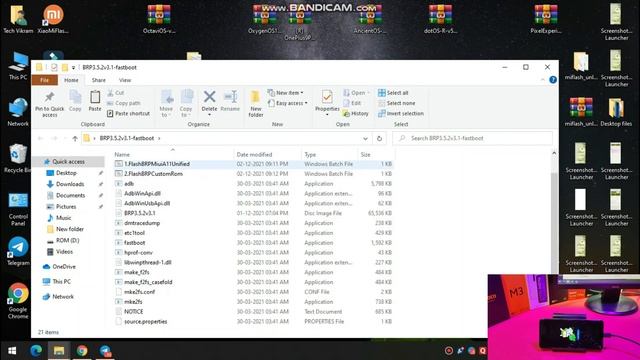Collapse the ribbon with the chevron
The image size is (640, 360).
click(542, 80)
